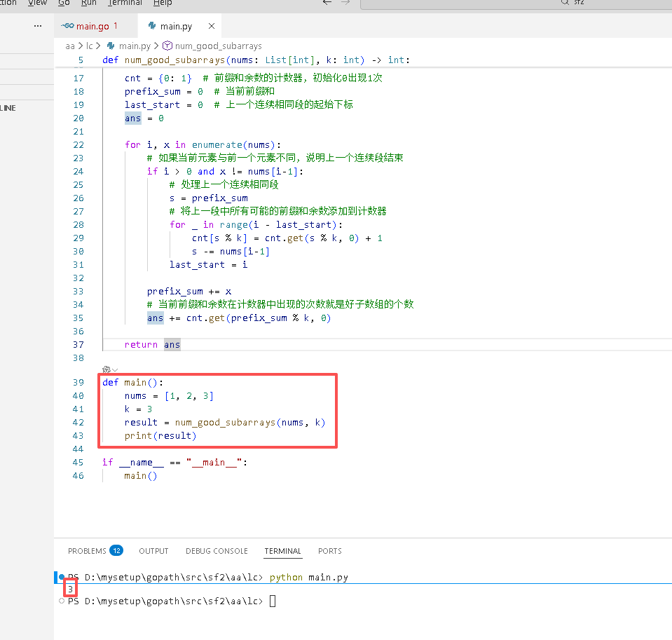
Task: Click the Go back navigation arrow
Action: click(327, 3)
